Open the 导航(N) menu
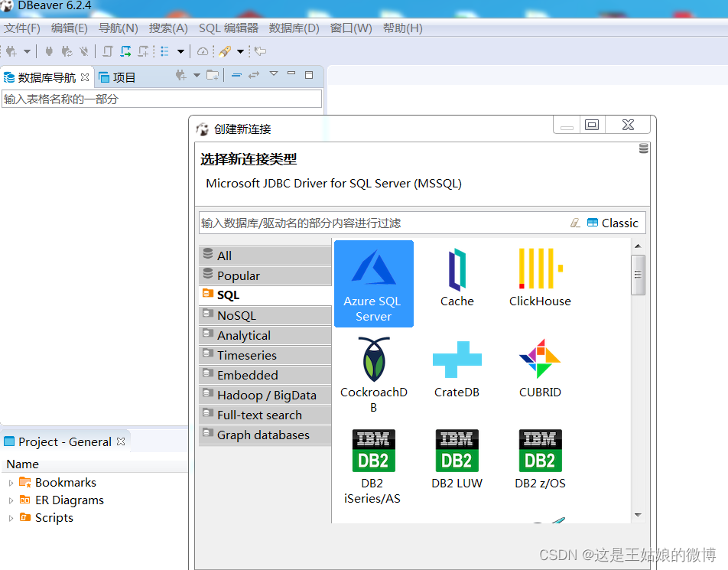The width and height of the screenshot is (728, 570). click(x=118, y=28)
